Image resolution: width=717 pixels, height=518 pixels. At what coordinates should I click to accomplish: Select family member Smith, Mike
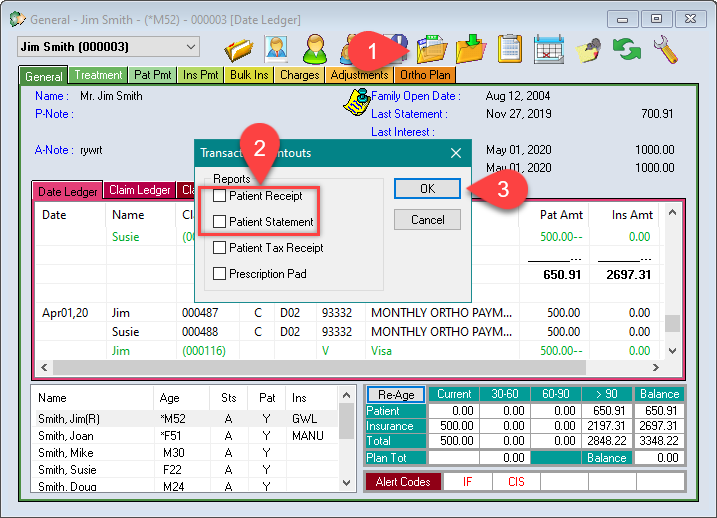click(x=187, y=453)
